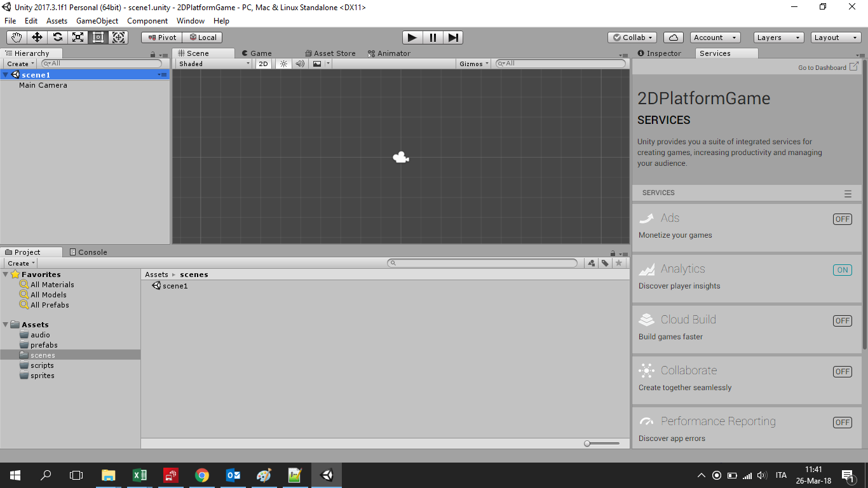Open the GameObject menu
The image size is (868, 488).
tap(97, 21)
